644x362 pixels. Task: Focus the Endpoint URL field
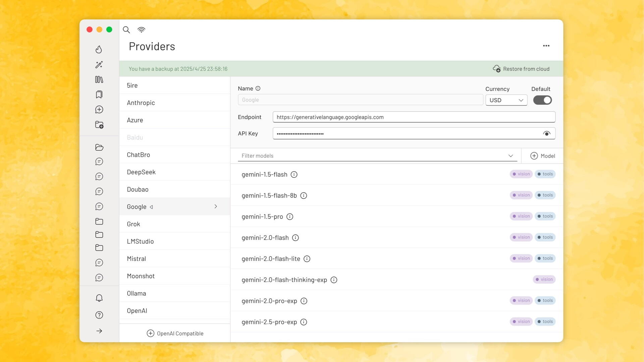(x=414, y=117)
